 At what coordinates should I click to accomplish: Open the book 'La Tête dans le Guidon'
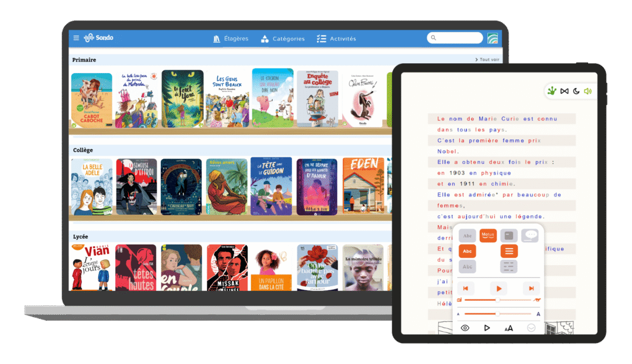[x=272, y=186]
